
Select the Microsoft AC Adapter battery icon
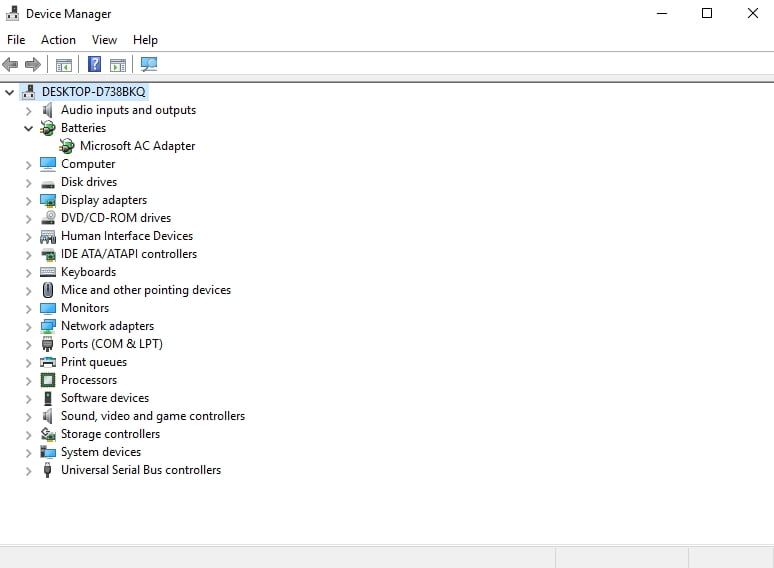pyautogui.click(x=67, y=146)
